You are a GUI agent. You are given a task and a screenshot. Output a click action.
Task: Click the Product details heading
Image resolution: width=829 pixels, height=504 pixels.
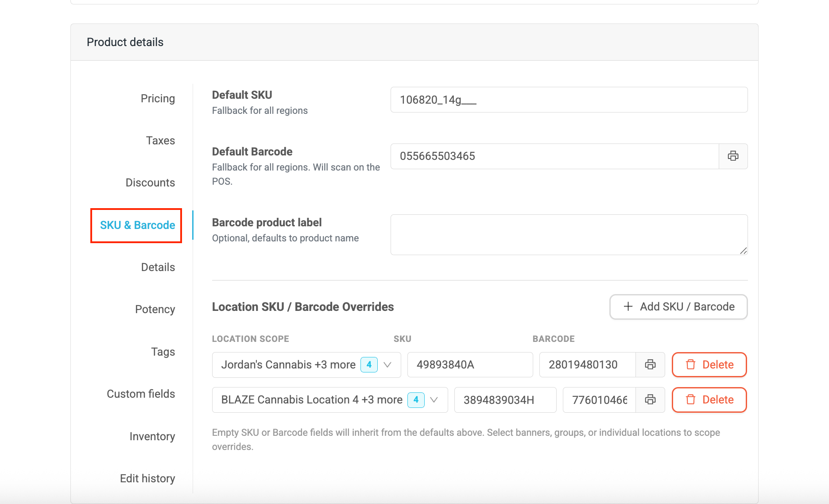coord(125,42)
